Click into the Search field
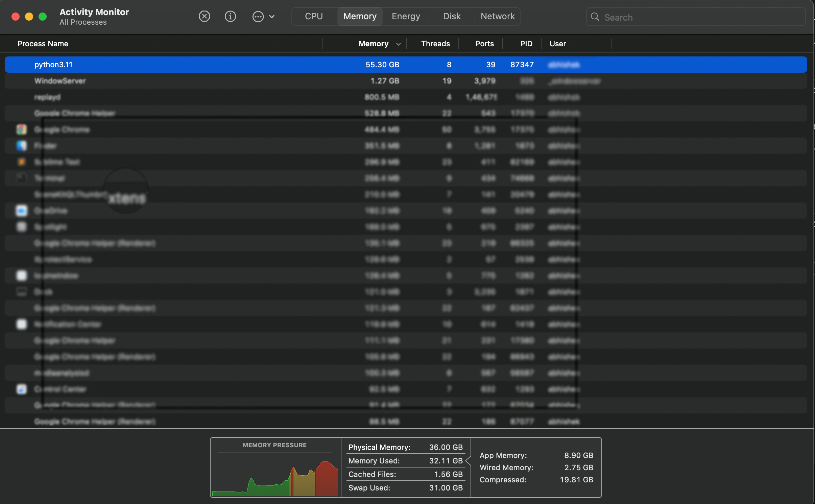 coord(700,17)
